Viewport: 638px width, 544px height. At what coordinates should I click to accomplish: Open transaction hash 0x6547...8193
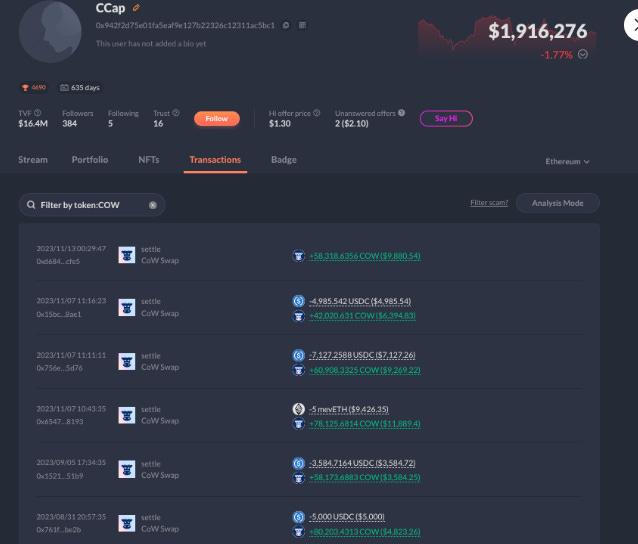(x=60, y=422)
